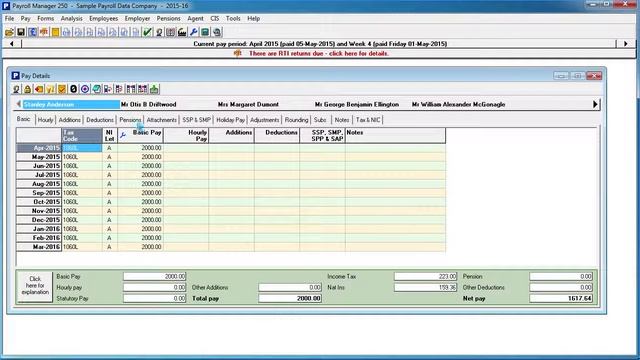This screenshot has width=640, height=360.
Task: Click the blue wrench settings icon in main toolbar
Action: point(194,32)
